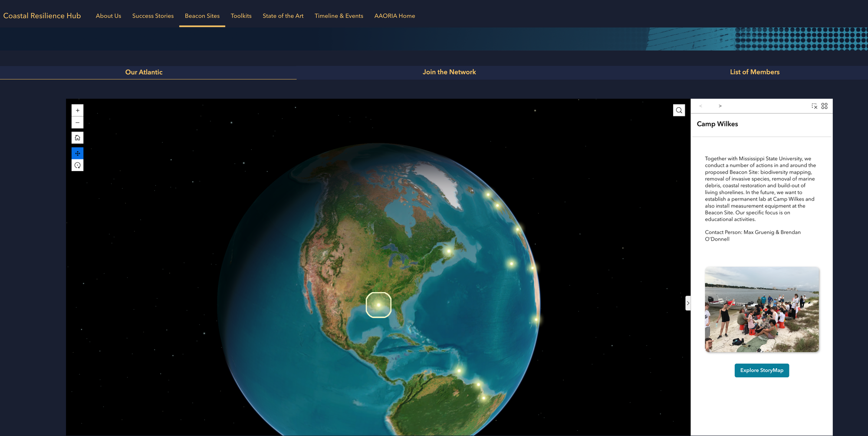Clear the Camp Wilkes feature selection
868x436 pixels.
click(x=814, y=106)
